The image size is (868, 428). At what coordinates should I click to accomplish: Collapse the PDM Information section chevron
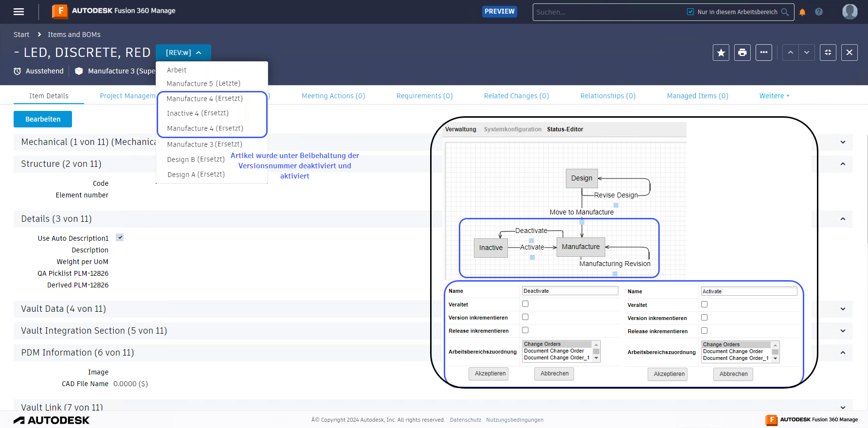[843, 353]
